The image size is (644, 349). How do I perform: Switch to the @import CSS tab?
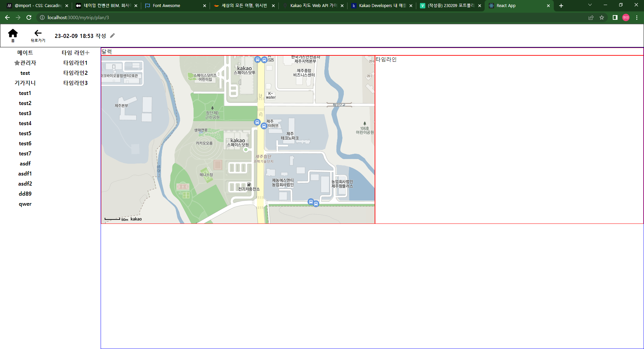click(37, 6)
